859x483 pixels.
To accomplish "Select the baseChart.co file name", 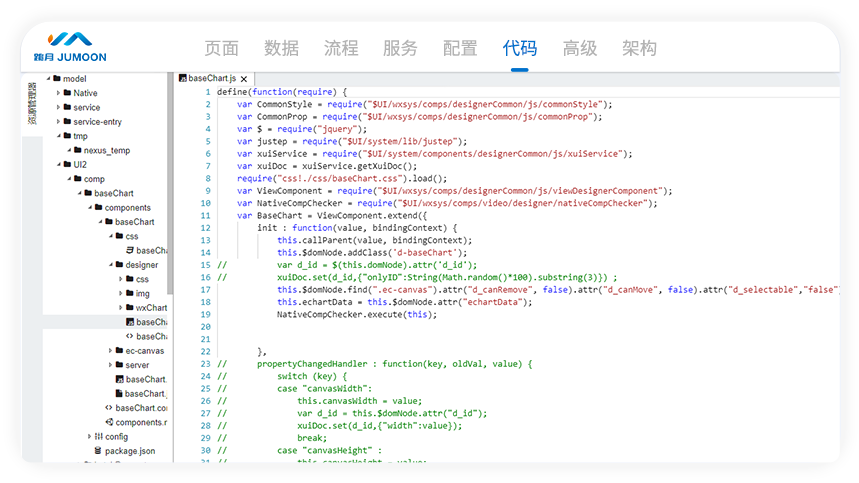I will (x=141, y=408).
